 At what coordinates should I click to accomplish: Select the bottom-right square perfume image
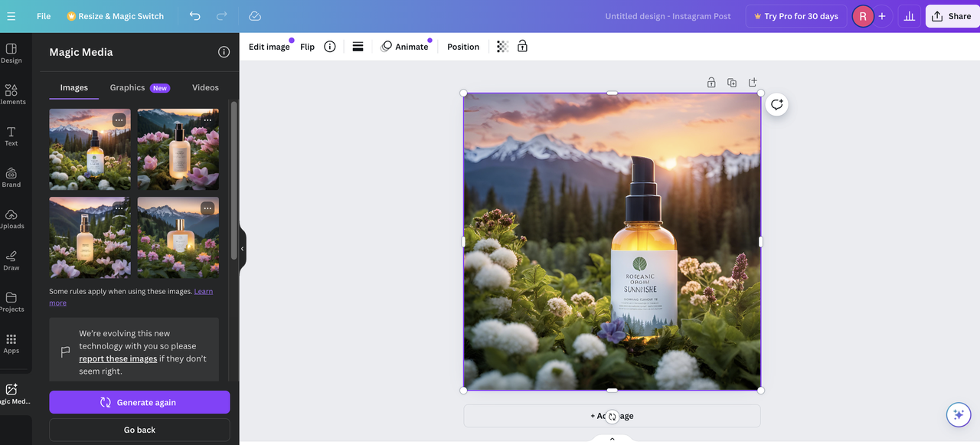(178, 237)
